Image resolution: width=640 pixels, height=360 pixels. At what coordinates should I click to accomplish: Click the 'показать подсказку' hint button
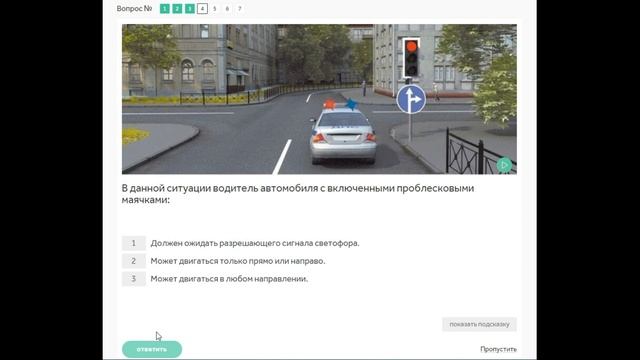coord(479,324)
